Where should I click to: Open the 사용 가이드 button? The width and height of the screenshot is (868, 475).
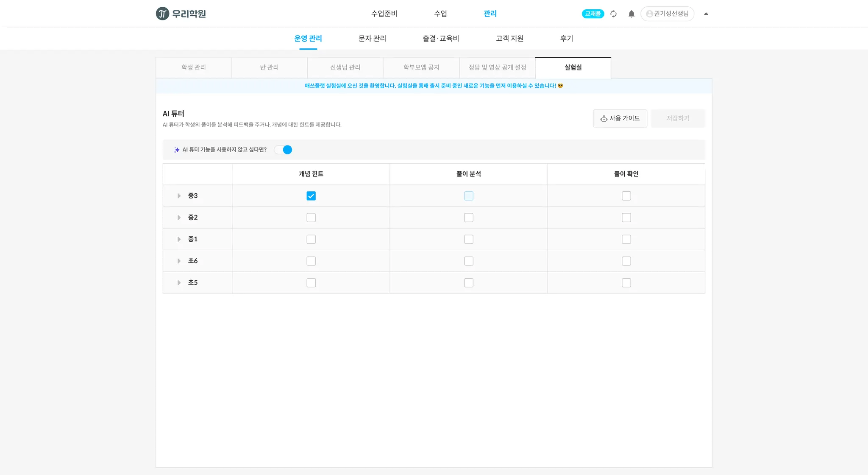point(620,118)
